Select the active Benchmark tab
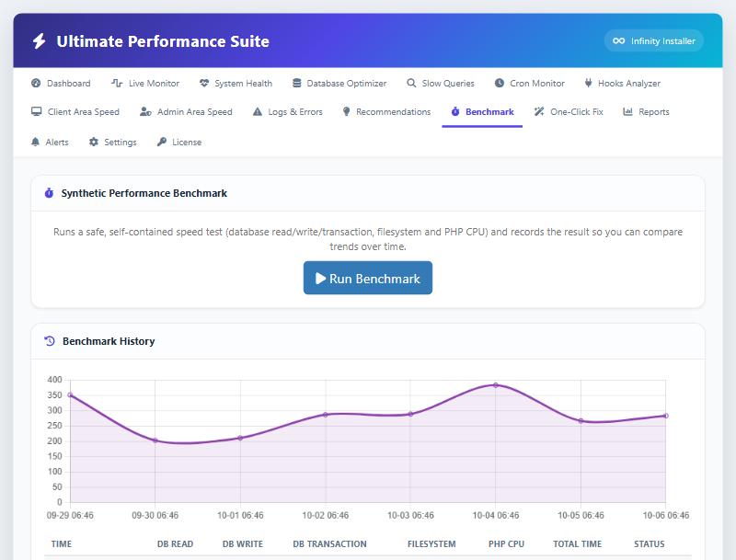This screenshot has height=560, width=736. point(482,111)
